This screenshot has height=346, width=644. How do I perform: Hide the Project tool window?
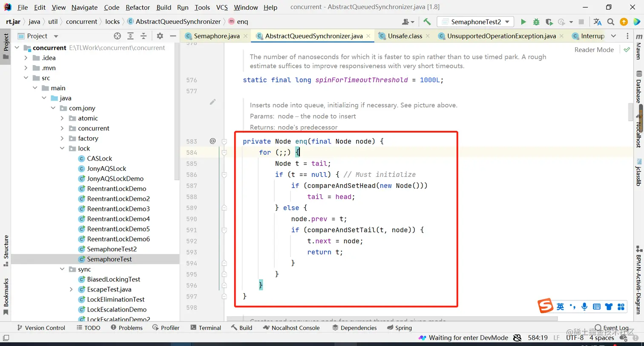coord(173,36)
